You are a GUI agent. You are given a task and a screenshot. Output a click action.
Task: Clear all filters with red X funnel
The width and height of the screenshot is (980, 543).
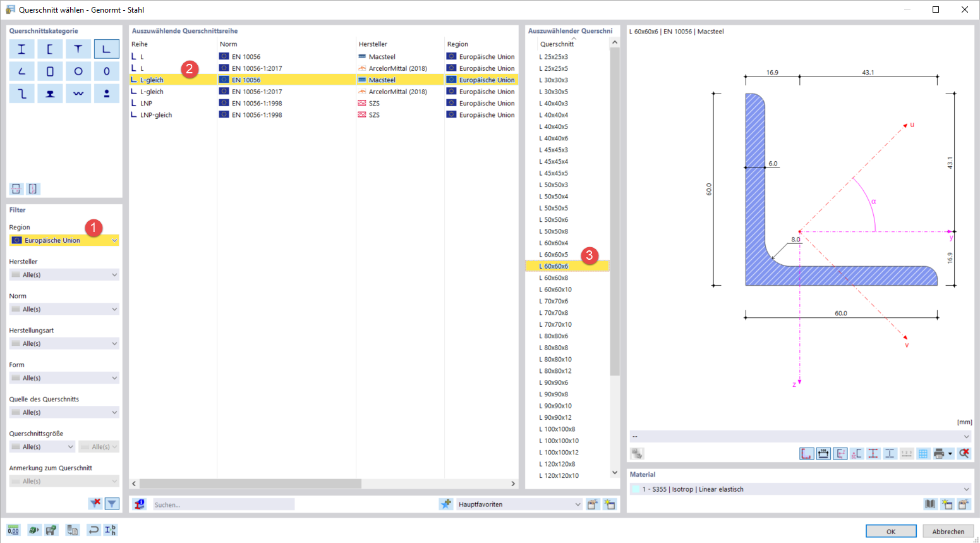(95, 503)
